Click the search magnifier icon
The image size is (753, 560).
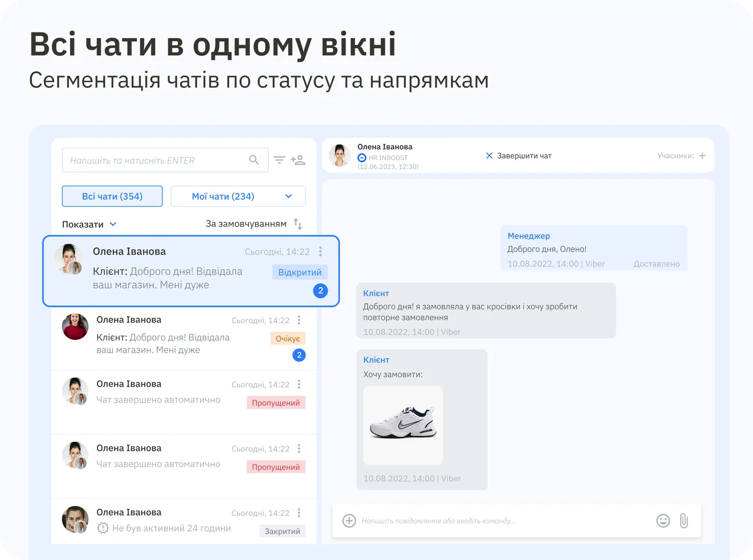(x=254, y=160)
